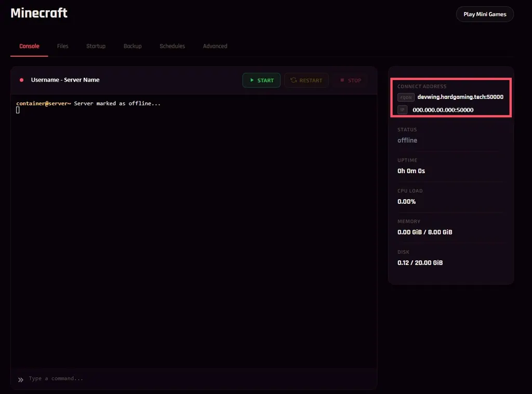532x394 pixels.
Task: Select the Schedules tab
Action: [172, 46]
